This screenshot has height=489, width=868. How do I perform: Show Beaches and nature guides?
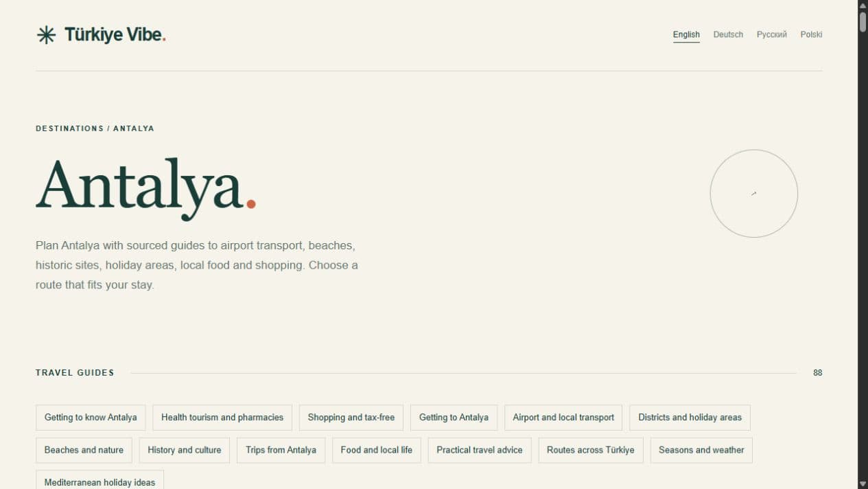[84, 451]
